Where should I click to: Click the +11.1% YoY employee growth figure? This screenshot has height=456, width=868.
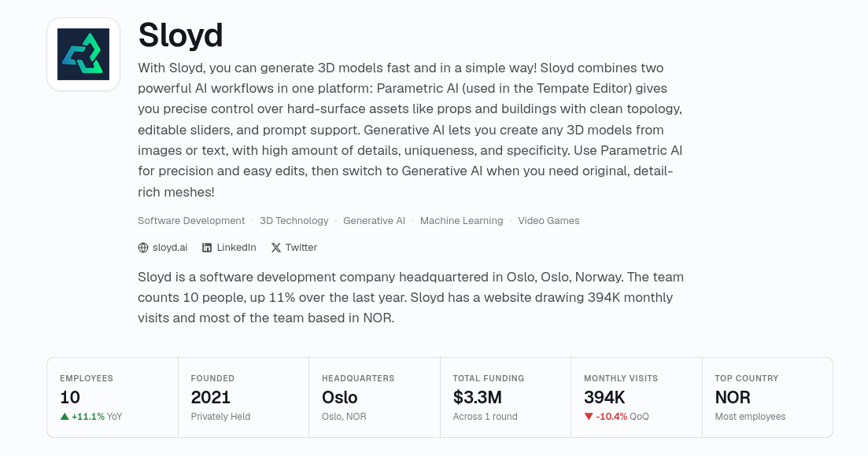91,416
